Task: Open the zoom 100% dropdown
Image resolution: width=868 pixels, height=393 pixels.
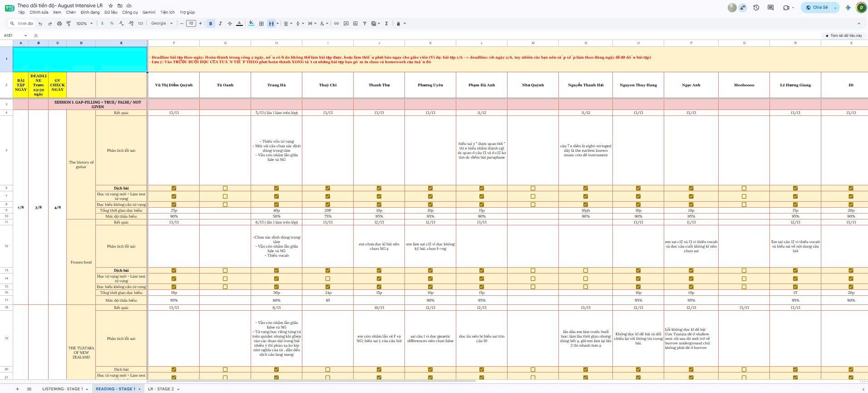Action: (x=84, y=24)
